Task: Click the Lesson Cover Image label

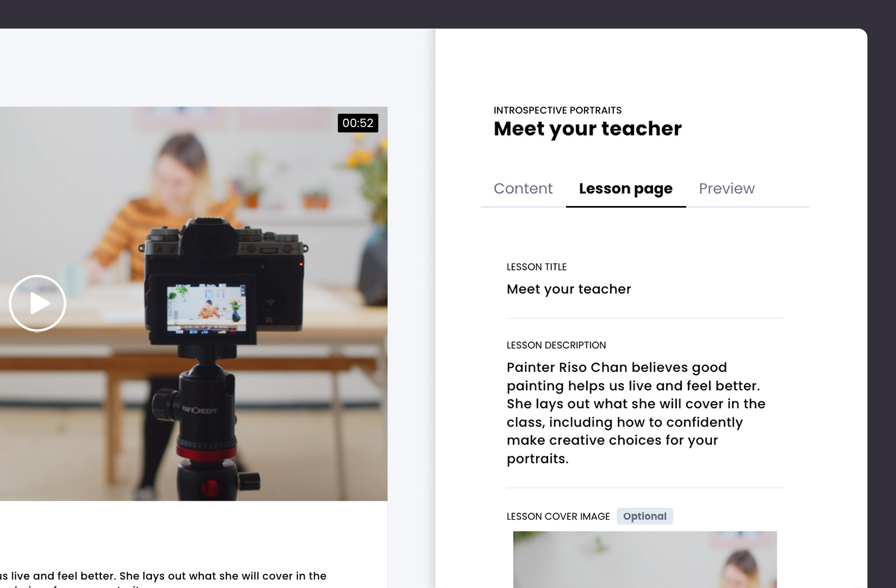Action: (558, 516)
